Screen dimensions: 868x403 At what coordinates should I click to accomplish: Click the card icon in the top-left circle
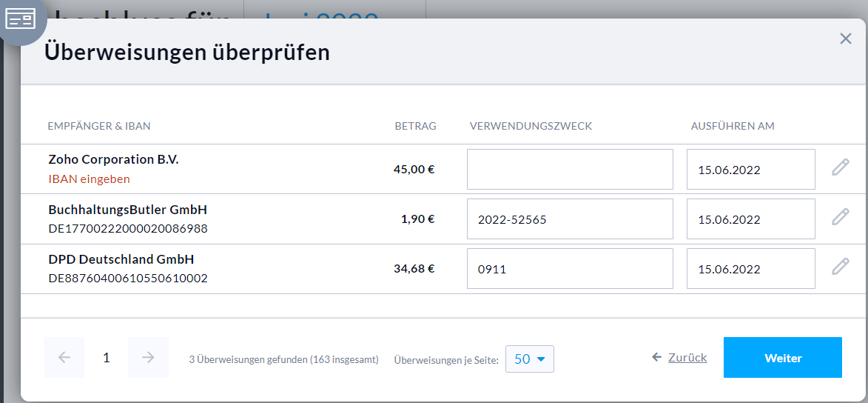coord(21,19)
